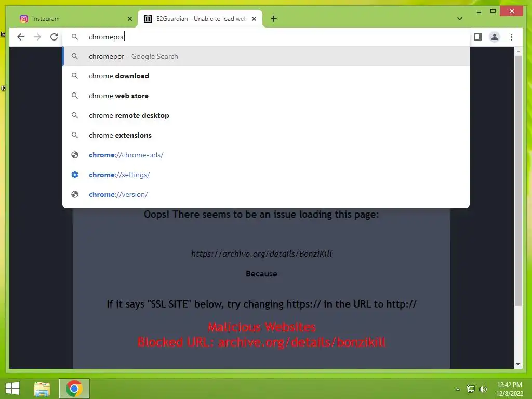
Task: Reload the current page
Action: (x=54, y=37)
